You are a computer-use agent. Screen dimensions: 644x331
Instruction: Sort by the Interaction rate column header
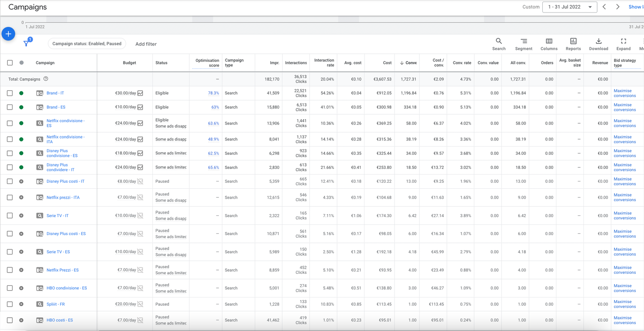324,63
